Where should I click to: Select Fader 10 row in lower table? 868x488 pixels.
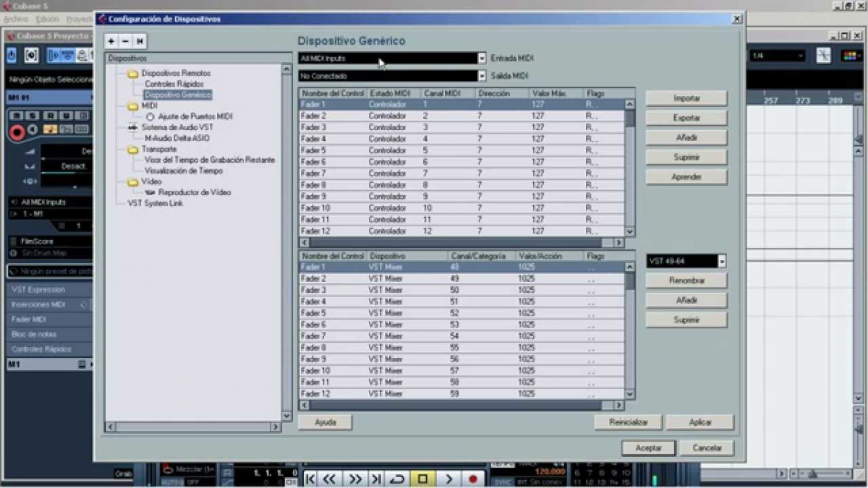[x=461, y=371]
